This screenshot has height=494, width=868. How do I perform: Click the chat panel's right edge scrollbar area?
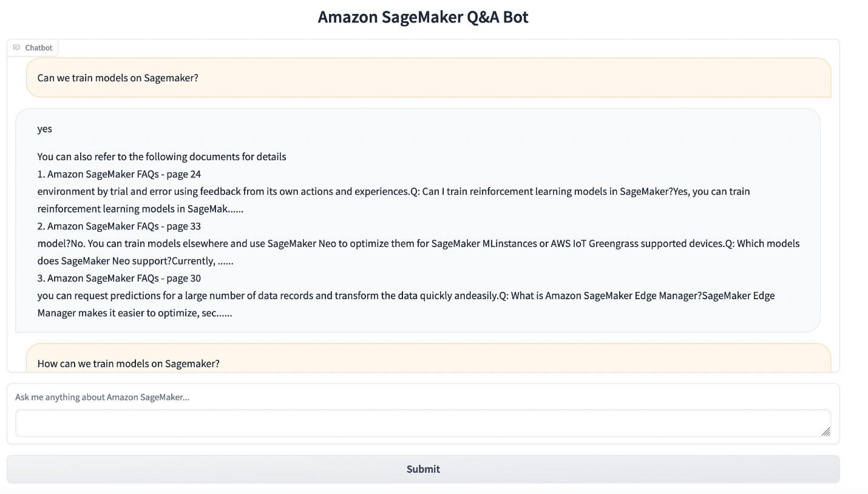tap(835, 212)
